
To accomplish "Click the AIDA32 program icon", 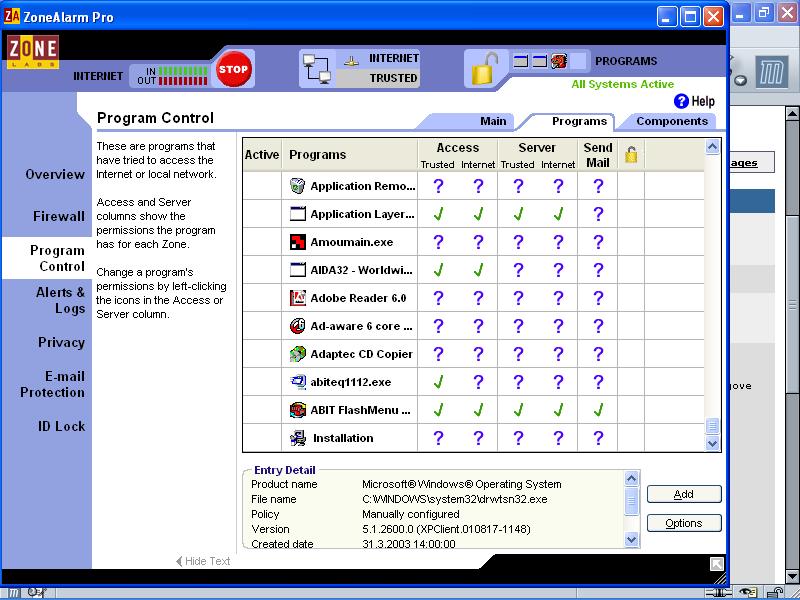I will point(297,270).
